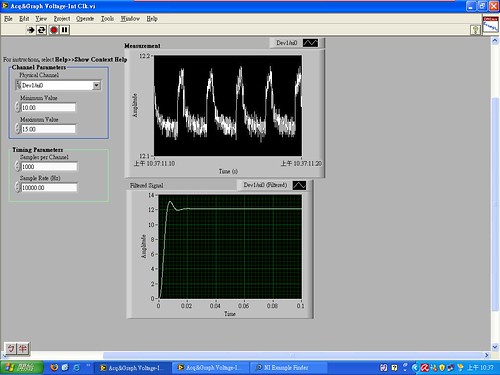Click the VI icon pane at top right
The width and height of the screenshot is (500, 375).
click(491, 24)
